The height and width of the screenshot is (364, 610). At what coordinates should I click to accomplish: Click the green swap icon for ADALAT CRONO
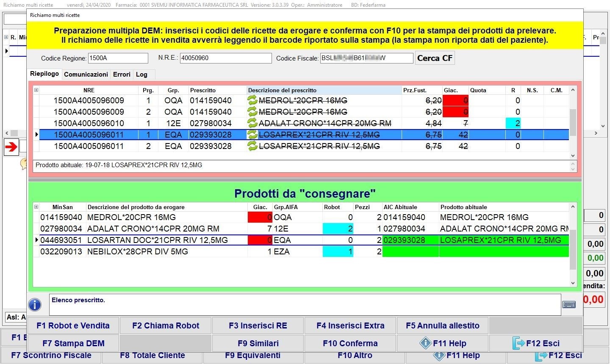(x=252, y=123)
